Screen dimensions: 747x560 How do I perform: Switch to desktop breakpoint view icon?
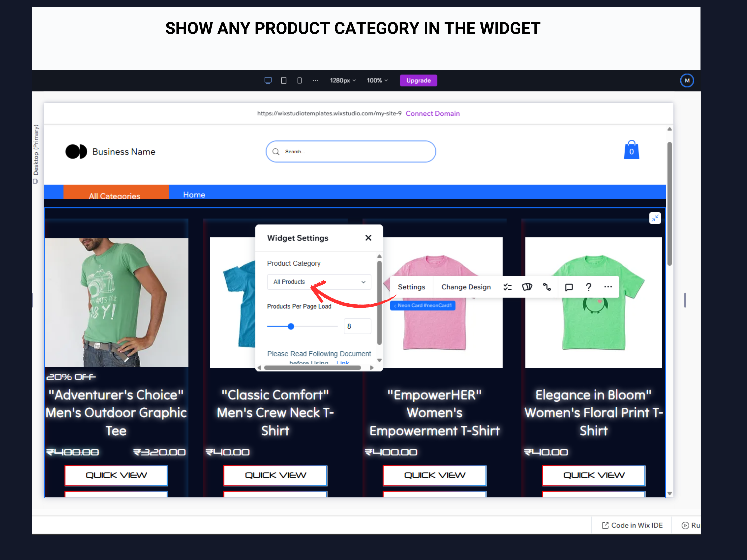(x=268, y=80)
